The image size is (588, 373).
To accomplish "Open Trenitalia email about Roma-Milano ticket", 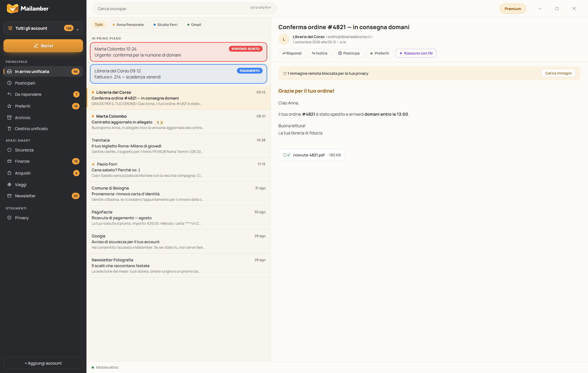I will point(178,146).
